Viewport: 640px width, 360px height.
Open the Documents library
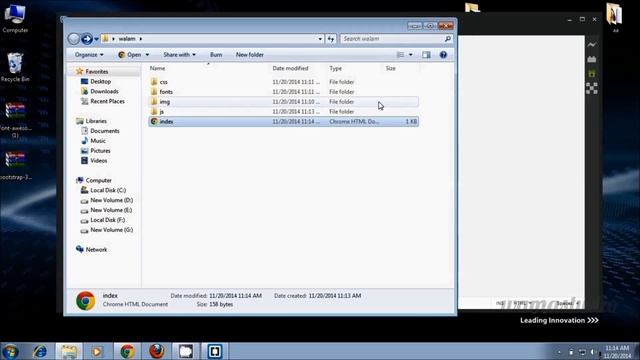[x=105, y=131]
